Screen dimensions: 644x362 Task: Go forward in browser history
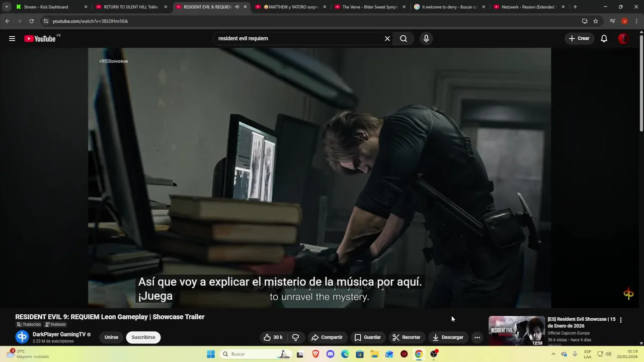tap(19, 21)
